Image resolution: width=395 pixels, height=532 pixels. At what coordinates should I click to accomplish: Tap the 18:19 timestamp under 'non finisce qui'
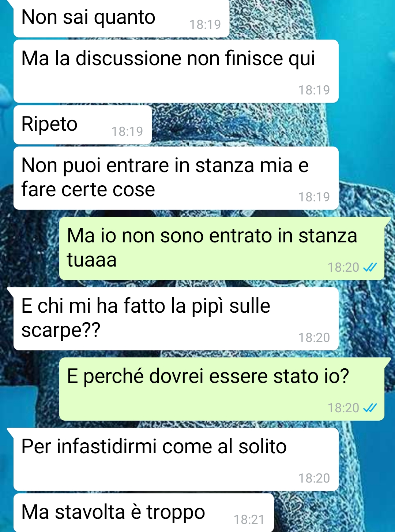pyautogui.click(x=314, y=90)
